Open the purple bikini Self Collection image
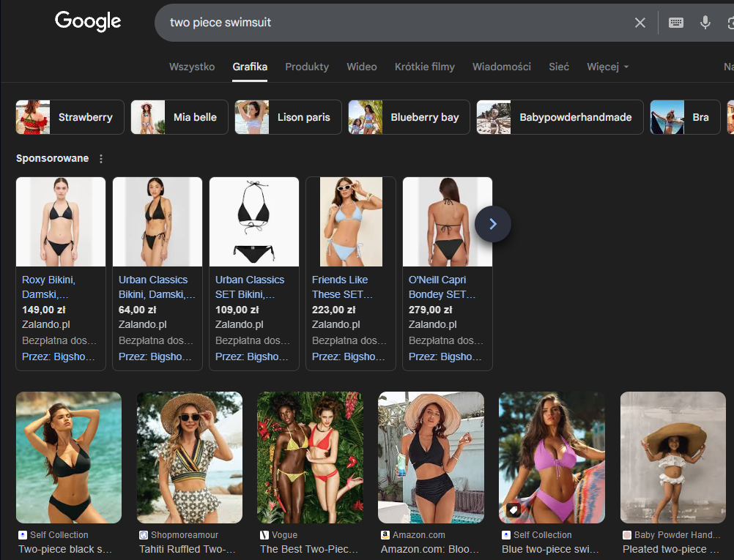 552,457
